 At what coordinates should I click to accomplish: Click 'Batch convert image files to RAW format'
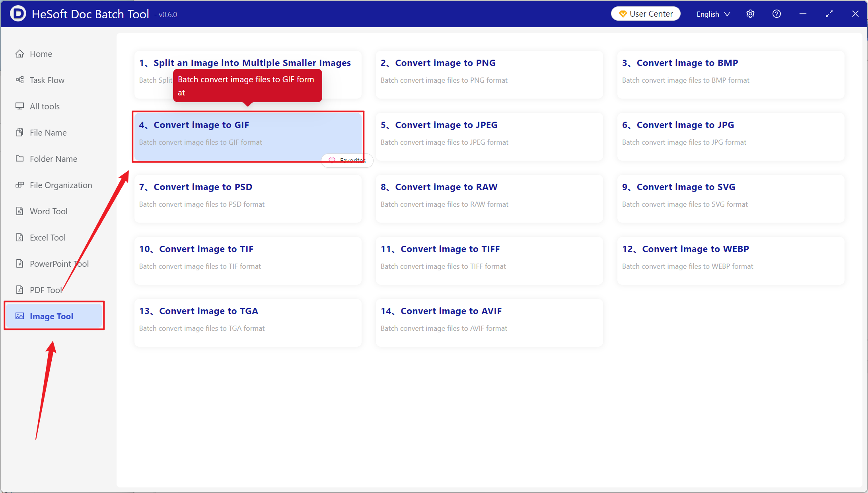tap(444, 204)
